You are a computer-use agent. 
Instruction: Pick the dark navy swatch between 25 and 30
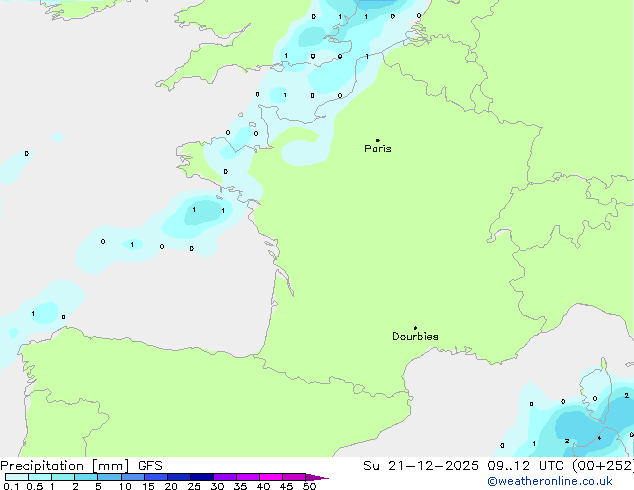202,477
